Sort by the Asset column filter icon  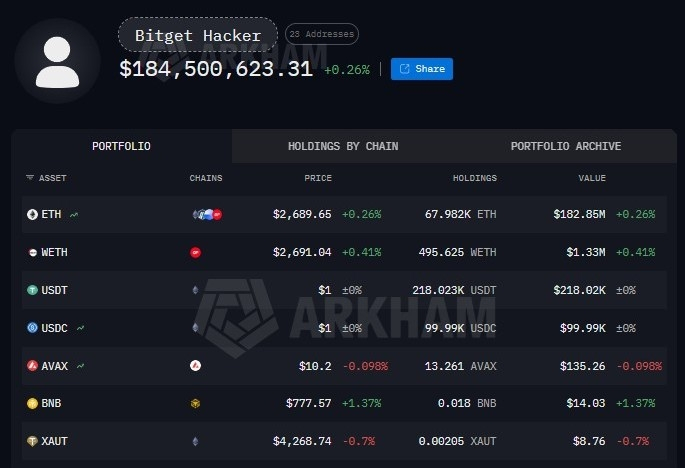(x=30, y=178)
